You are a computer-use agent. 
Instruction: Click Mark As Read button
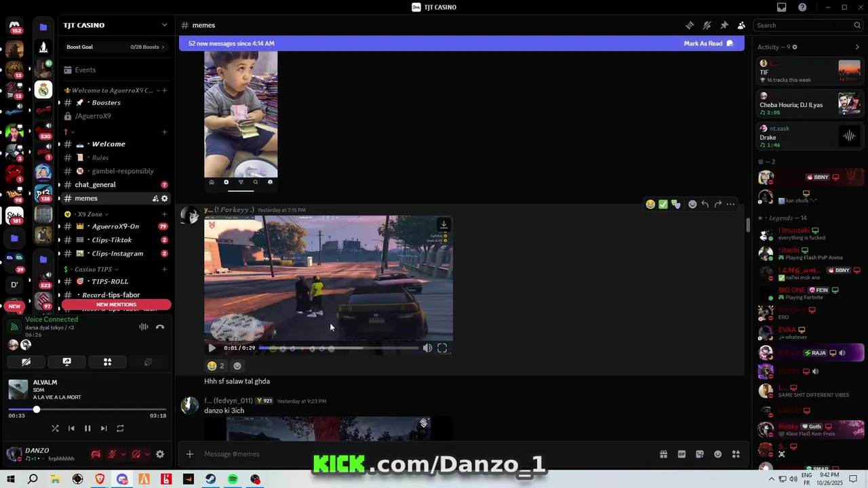point(709,43)
